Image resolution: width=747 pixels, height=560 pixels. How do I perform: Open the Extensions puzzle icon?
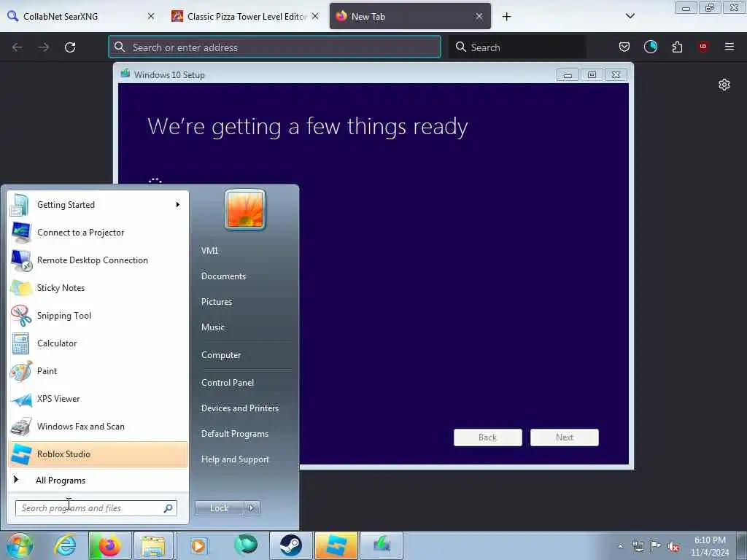[x=677, y=47]
